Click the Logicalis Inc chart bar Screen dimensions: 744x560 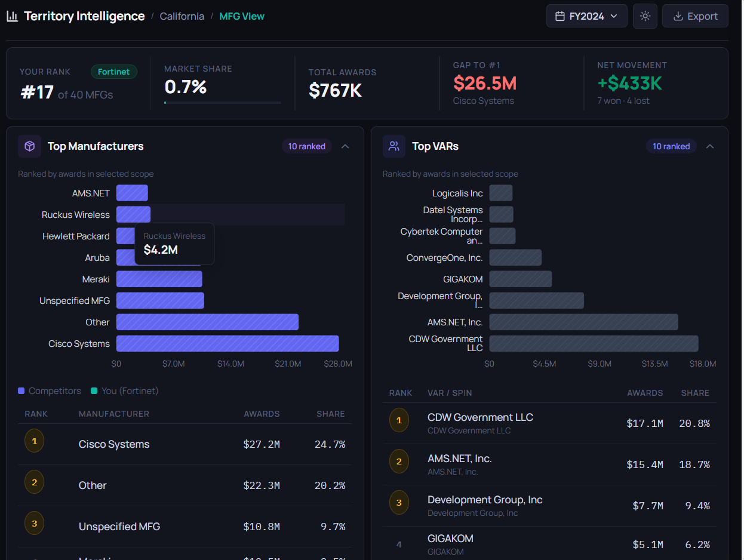coord(501,193)
